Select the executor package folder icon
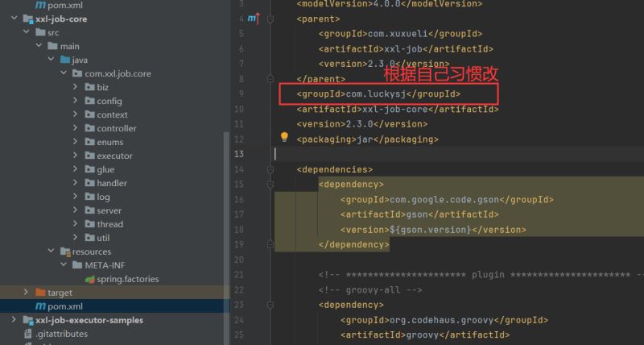 [90, 156]
